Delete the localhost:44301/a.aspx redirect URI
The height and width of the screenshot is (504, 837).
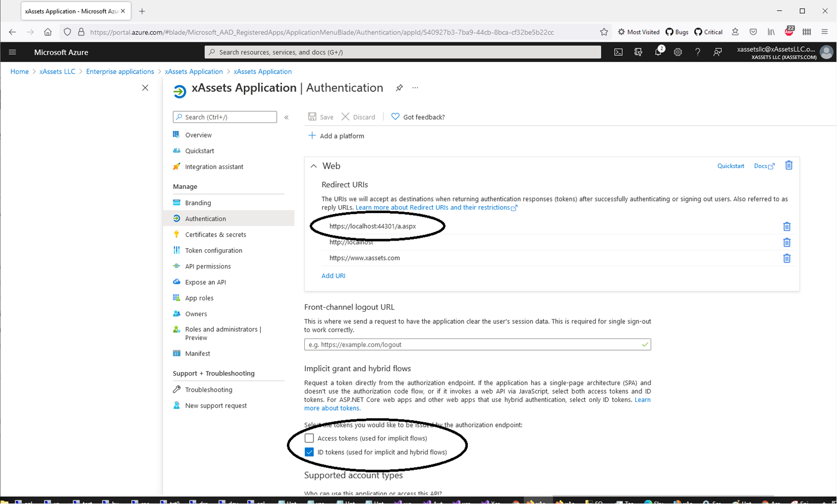pos(786,226)
